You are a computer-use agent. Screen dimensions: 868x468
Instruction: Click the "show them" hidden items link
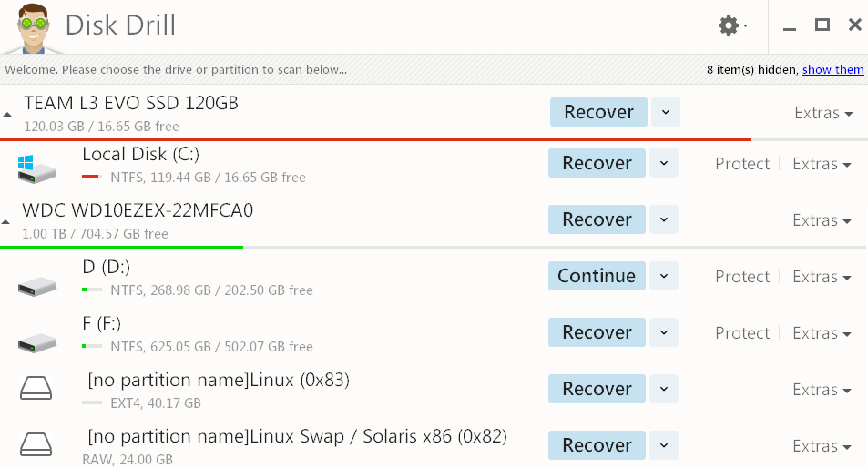coord(832,69)
